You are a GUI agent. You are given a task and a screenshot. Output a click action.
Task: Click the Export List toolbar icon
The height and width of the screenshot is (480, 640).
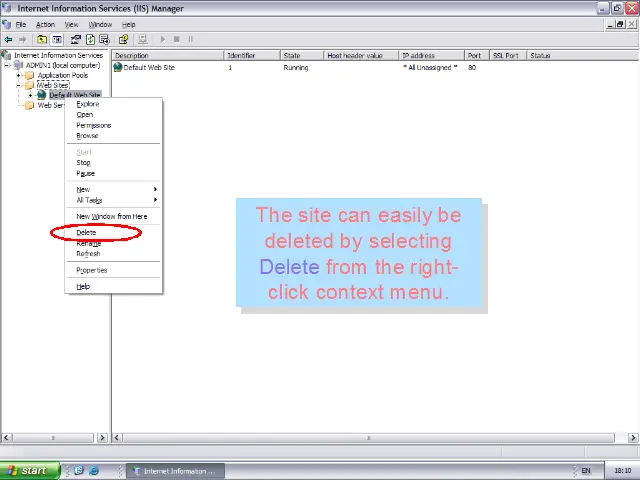click(104, 40)
